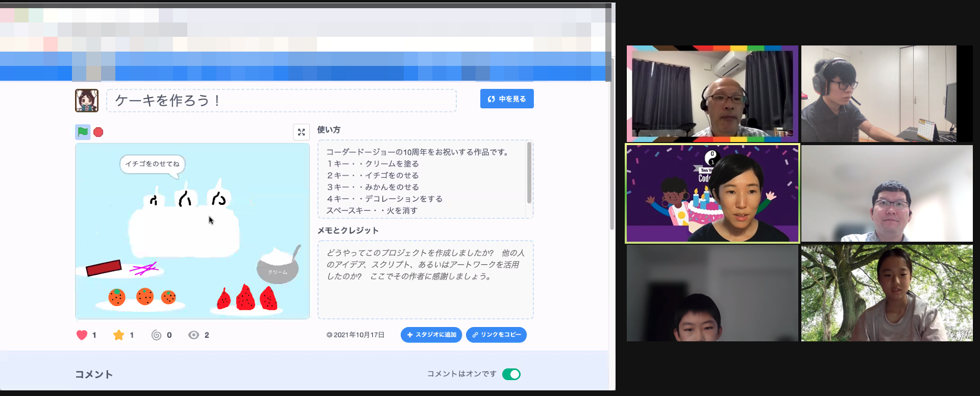Select video tile of man in front of white wall
This screenshot has height=396, width=980.
point(887,193)
